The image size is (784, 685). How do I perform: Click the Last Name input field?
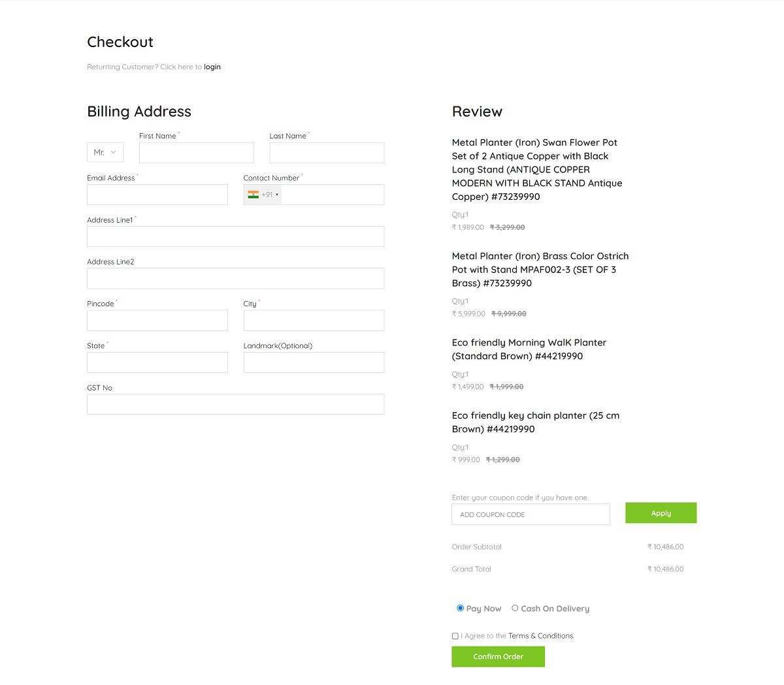(327, 152)
